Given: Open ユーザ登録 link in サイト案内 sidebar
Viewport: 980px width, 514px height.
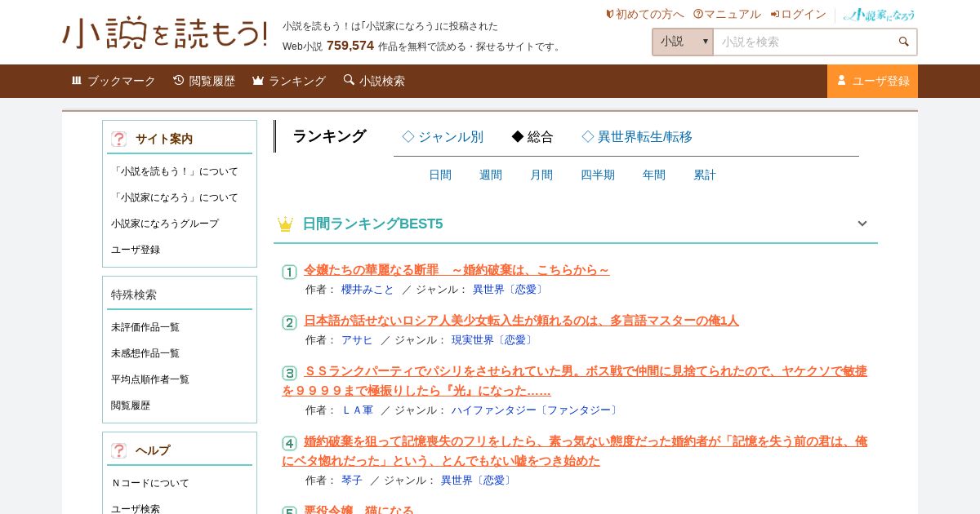Looking at the screenshot, I should pos(136,250).
